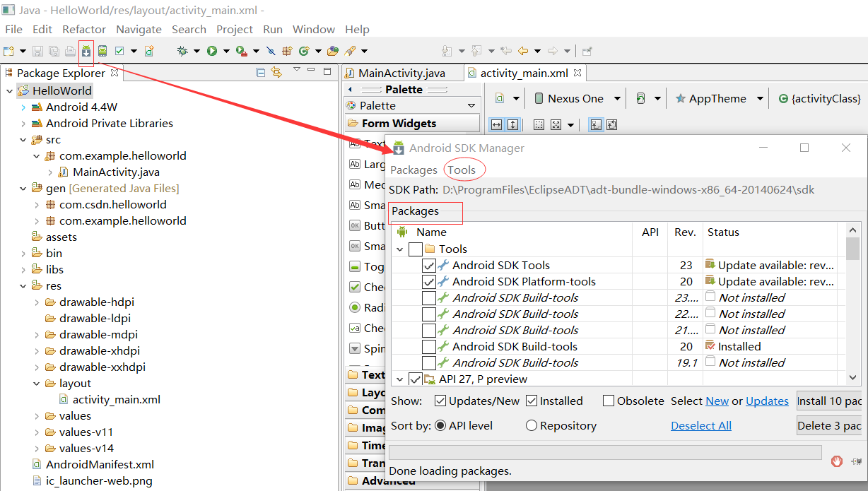Collapse the HelloWorld project node
Viewport: 868px width, 491px height.
9,90
